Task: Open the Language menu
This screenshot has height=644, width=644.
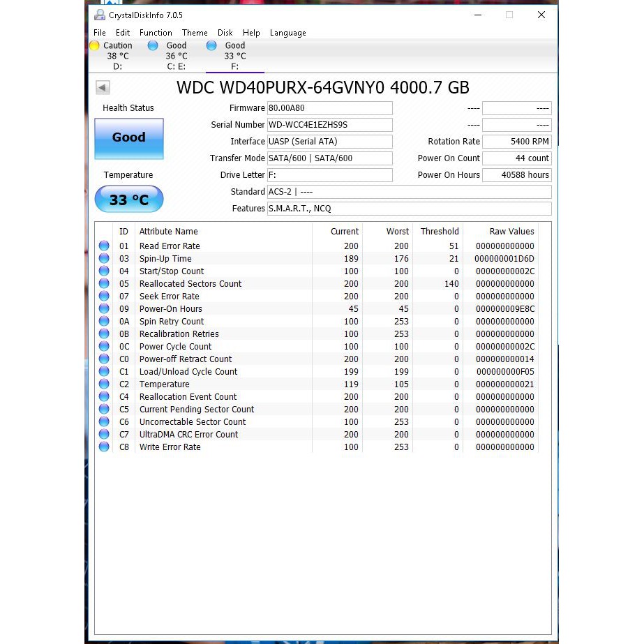Action: [287, 32]
